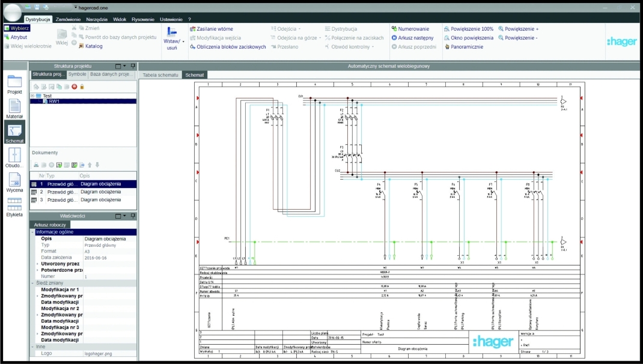Open the Materiał sidebar module
The height and width of the screenshot is (364, 643).
14,108
